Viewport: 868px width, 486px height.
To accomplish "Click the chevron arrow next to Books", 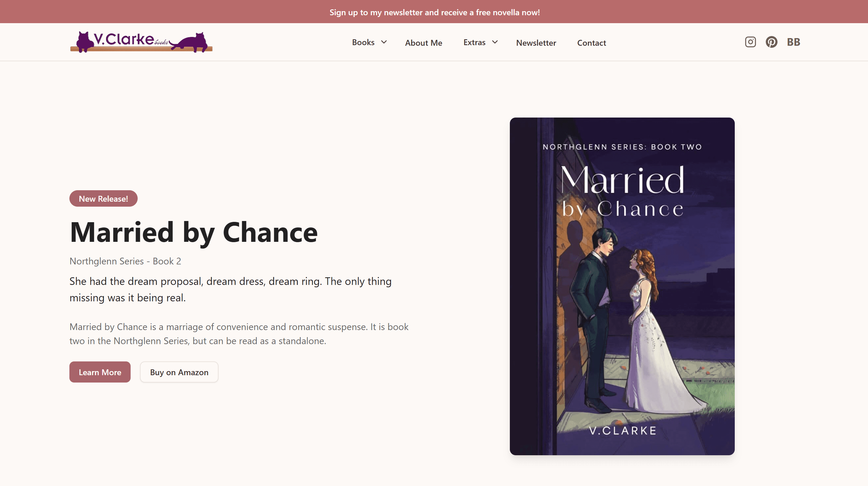I will 384,43.
